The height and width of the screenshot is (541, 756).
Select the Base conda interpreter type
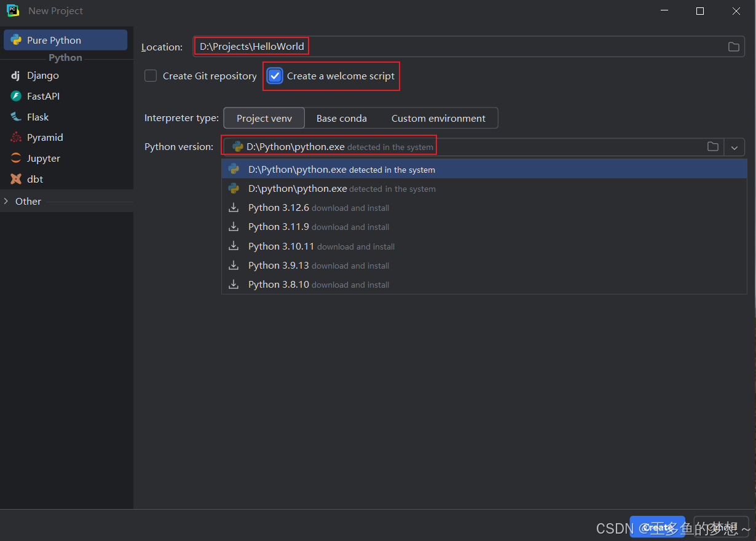(342, 118)
